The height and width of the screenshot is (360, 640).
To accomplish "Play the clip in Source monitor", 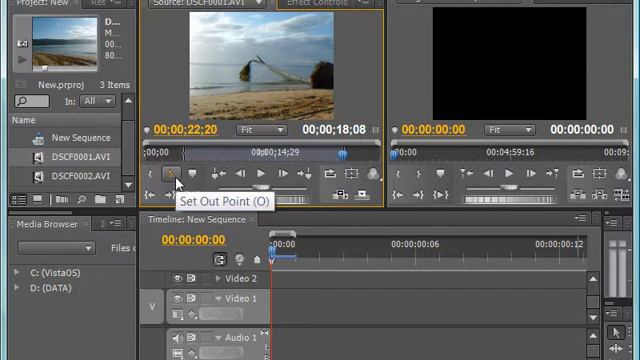I will (261, 174).
